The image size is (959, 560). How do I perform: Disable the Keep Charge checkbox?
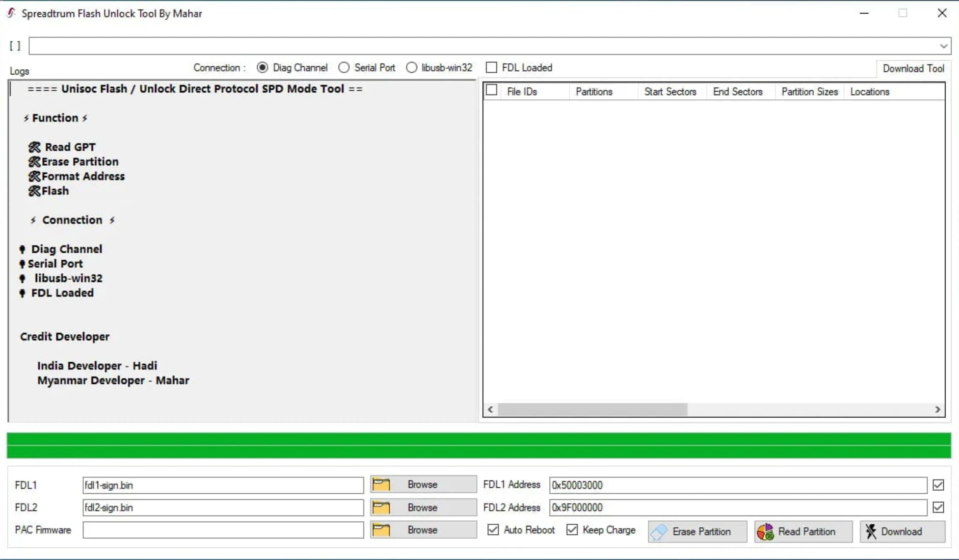(572, 530)
